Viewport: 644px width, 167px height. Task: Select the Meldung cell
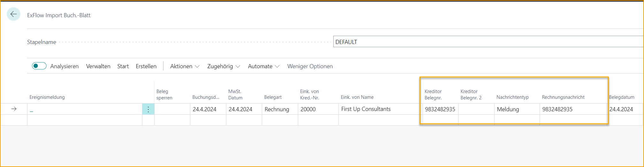click(517, 109)
